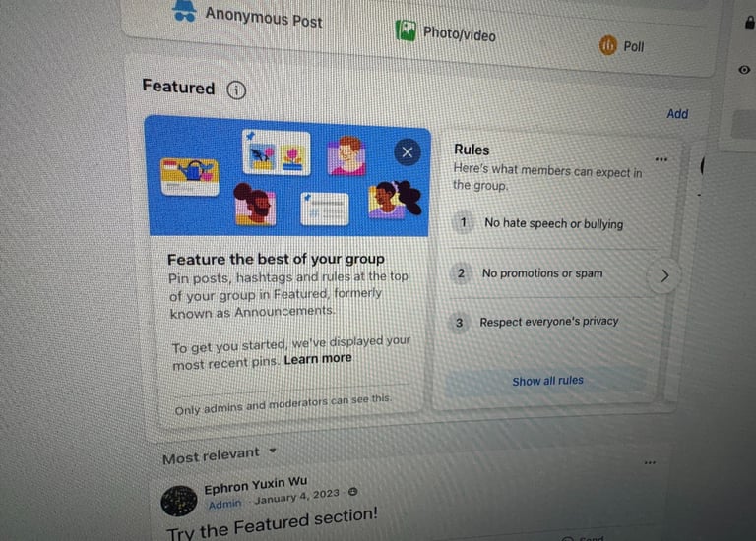The image size is (756, 541).
Task: Select rule 1 No hate speech or bullying
Action: point(553,223)
